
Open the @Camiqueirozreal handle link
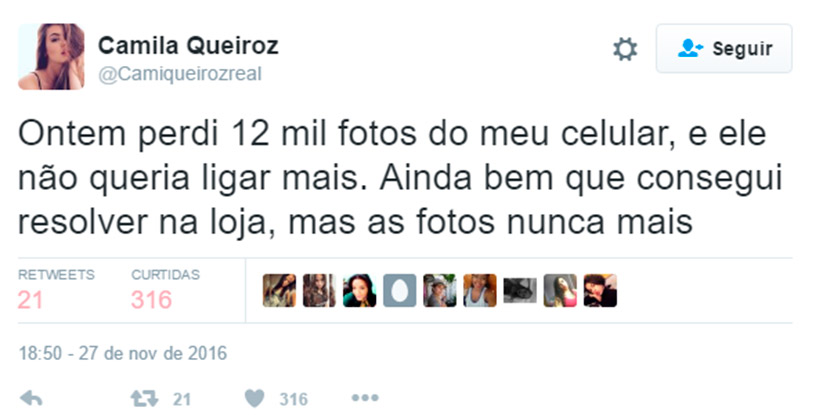[x=180, y=74]
